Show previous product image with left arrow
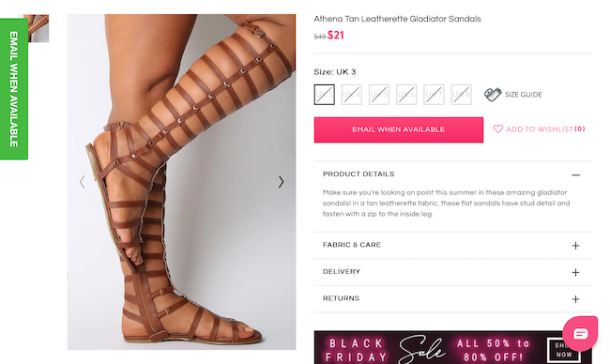610x364 pixels. click(x=82, y=182)
